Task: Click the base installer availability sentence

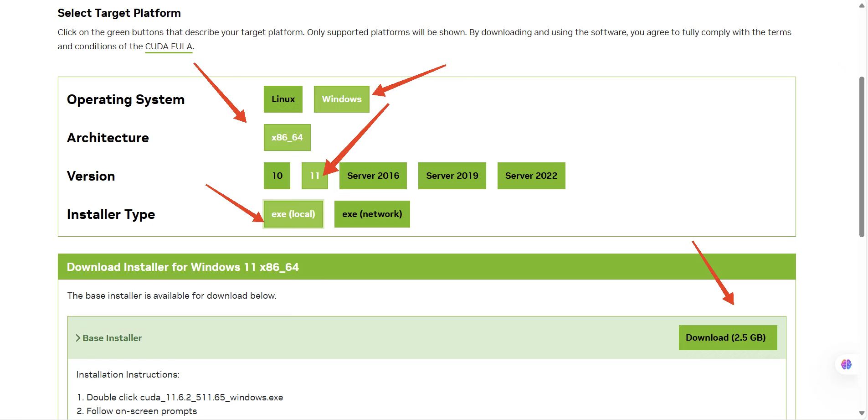Action: (x=172, y=296)
